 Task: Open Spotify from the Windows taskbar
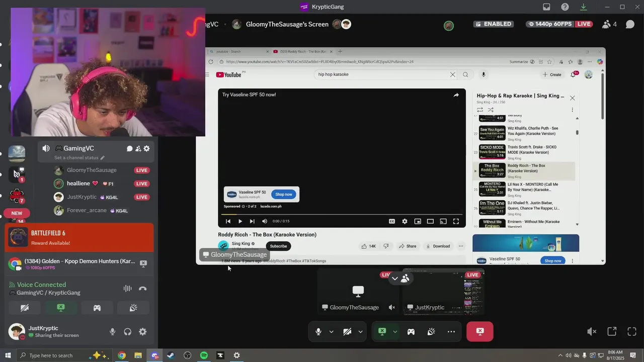point(204,355)
